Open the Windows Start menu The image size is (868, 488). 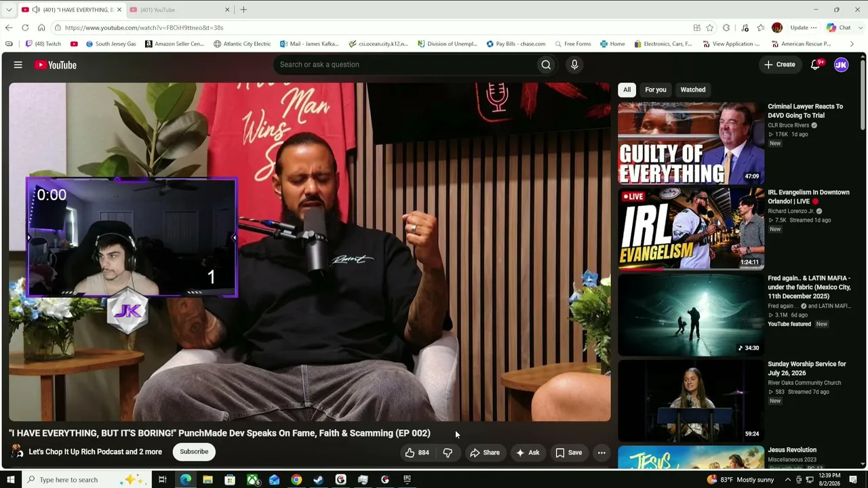pos(10,480)
